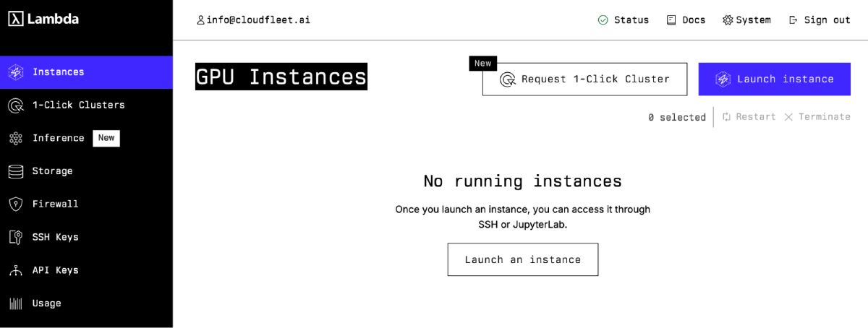Click the New badge above Request Cluster
The image size is (868, 328).
[482, 64]
